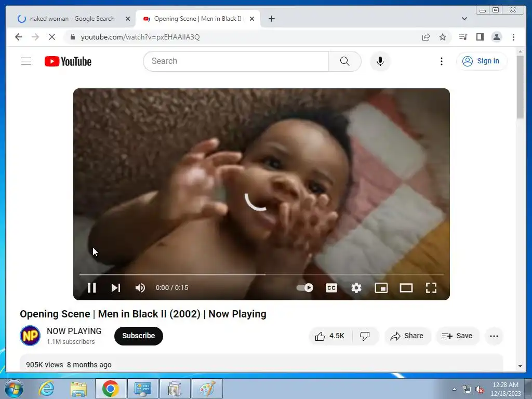Image resolution: width=532 pixels, height=399 pixels.
Task: Close the Men in Black YouTube tab
Action: coord(252,19)
